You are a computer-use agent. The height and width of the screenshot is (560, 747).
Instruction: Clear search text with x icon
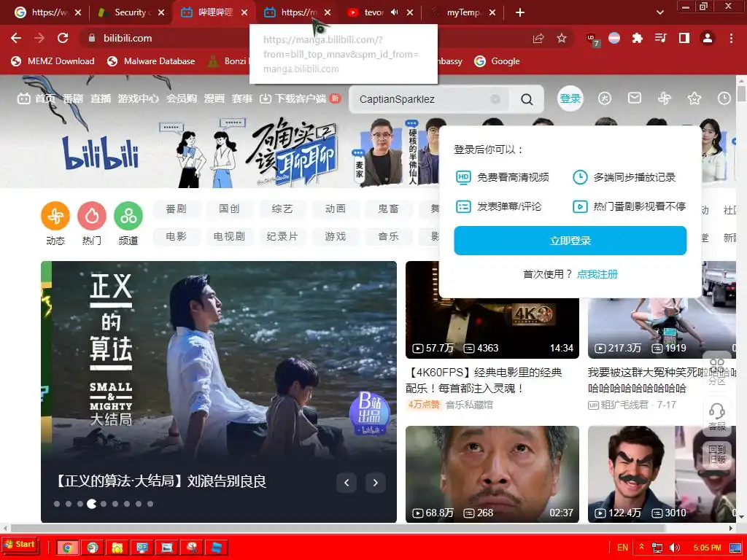[495, 99]
